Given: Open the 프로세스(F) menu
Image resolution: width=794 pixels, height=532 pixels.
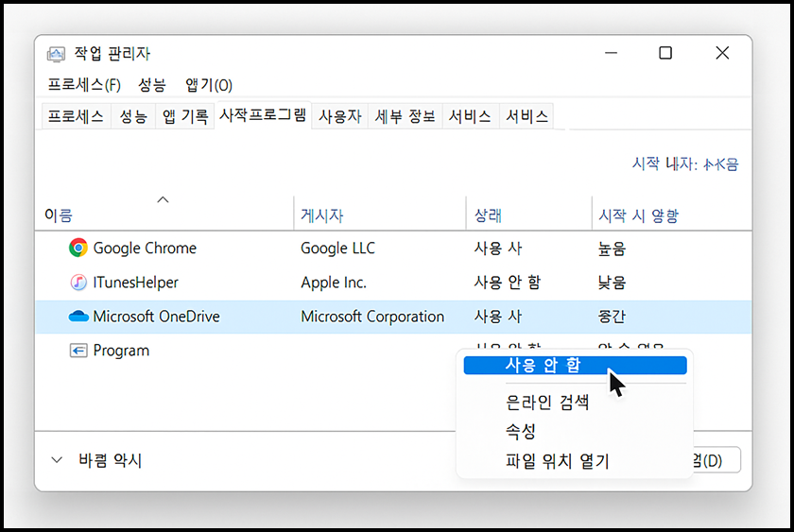Looking at the screenshot, I should (84, 84).
